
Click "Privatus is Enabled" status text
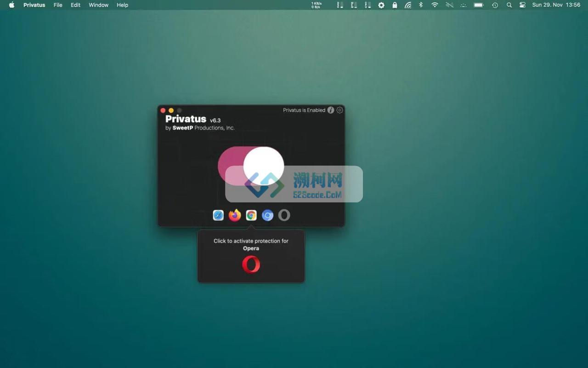(x=304, y=110)
